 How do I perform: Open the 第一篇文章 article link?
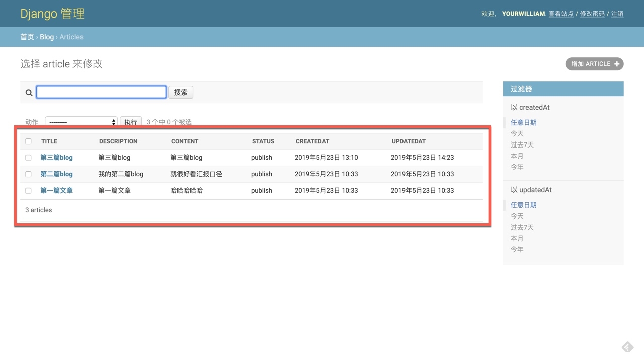[x=56, y=191]
